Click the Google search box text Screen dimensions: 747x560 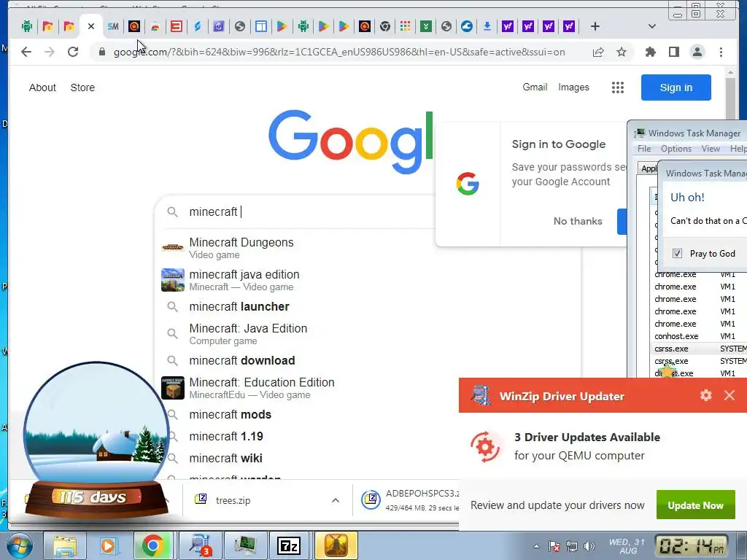pos(213,211)
